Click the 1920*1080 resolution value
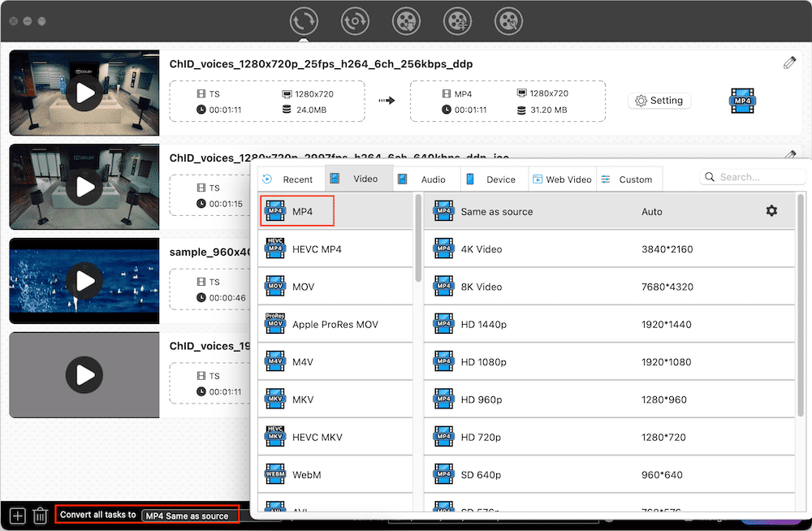Image resolution: width=812 pixels, height=531 pixels. click(666, 362)
